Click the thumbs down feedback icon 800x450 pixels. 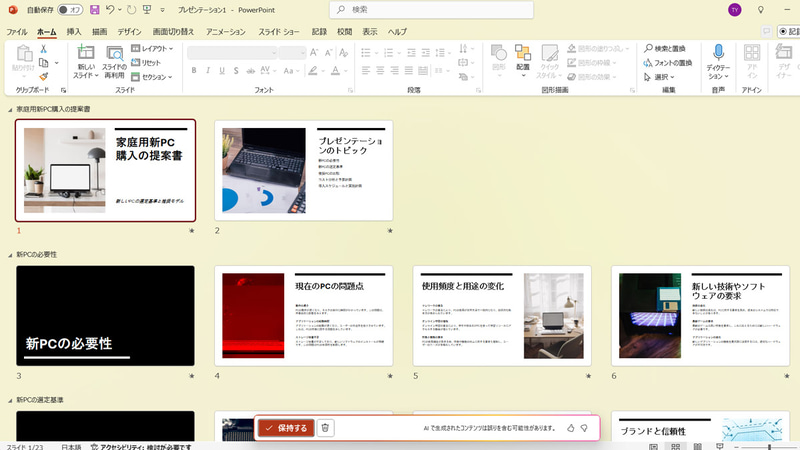pos(584,428)
